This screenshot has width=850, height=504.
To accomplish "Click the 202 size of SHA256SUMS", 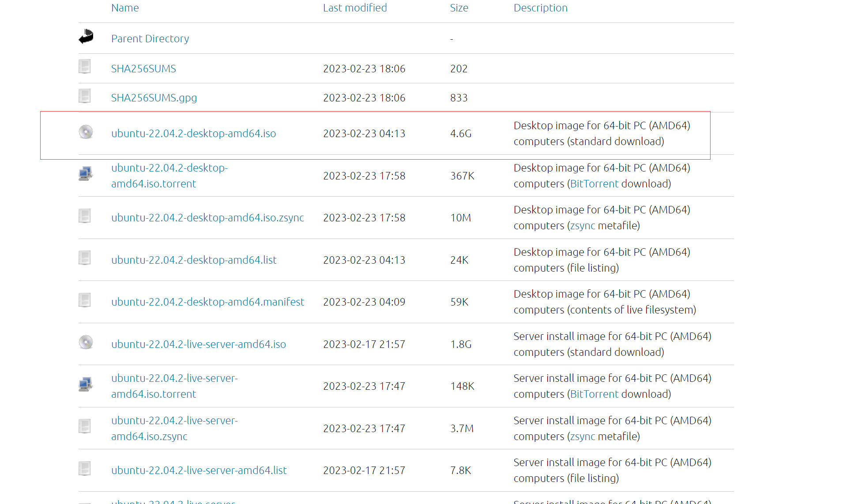I will 459,69.
